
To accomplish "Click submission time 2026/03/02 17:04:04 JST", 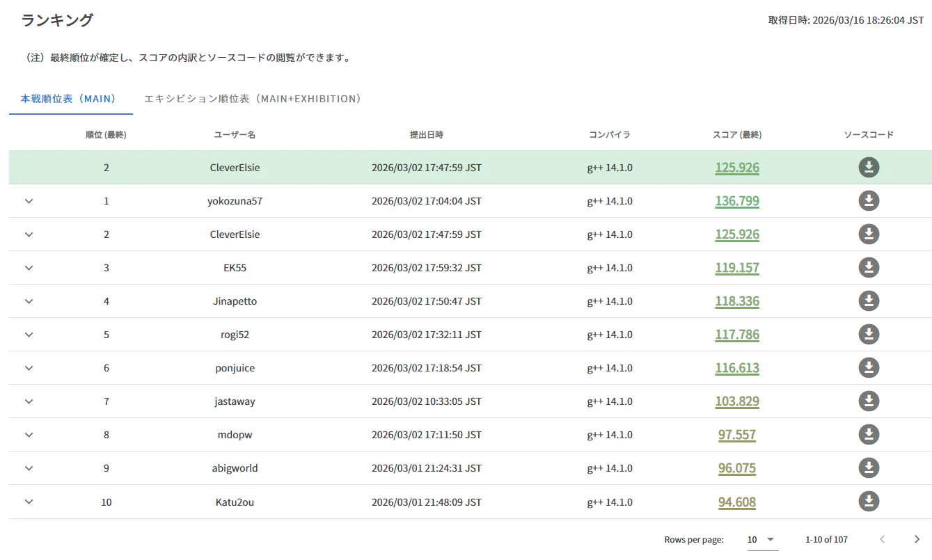I will pos(427,201).
